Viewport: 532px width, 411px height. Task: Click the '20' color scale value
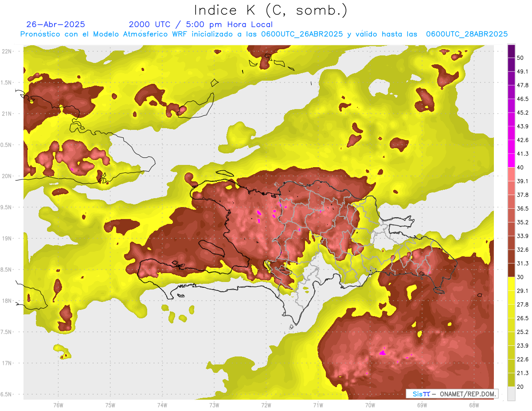520,387
